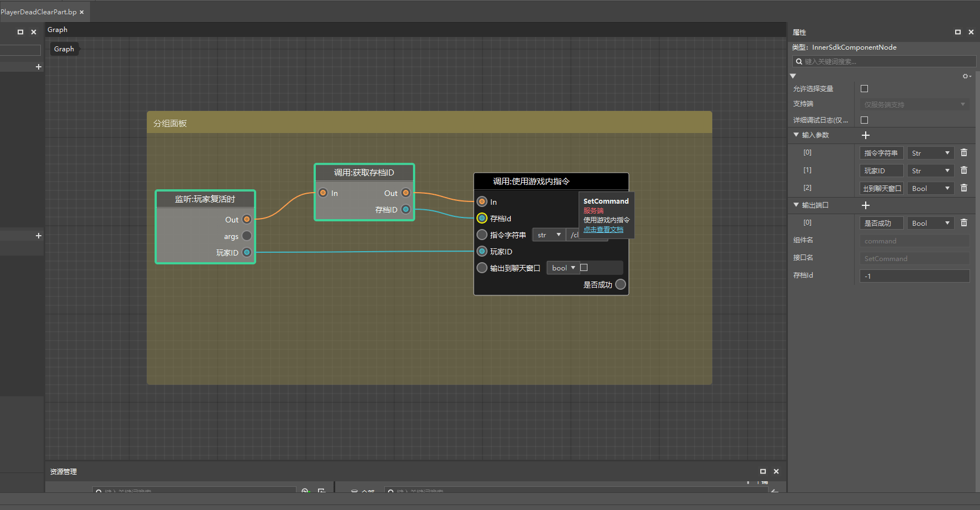This screenshot has height=510, width=980.
Task: Select In port of 调用:获取存档ID node
Action: point(323,193)
